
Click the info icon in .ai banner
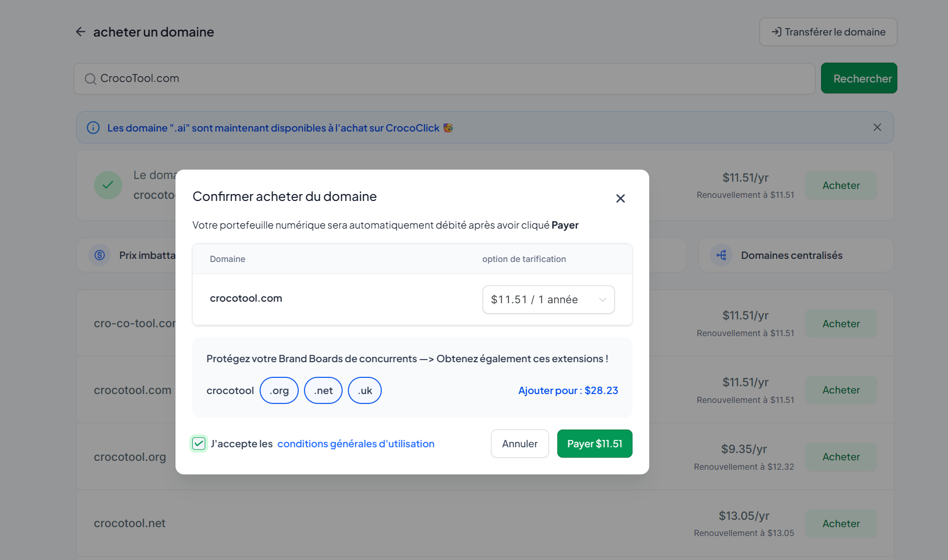93,128
